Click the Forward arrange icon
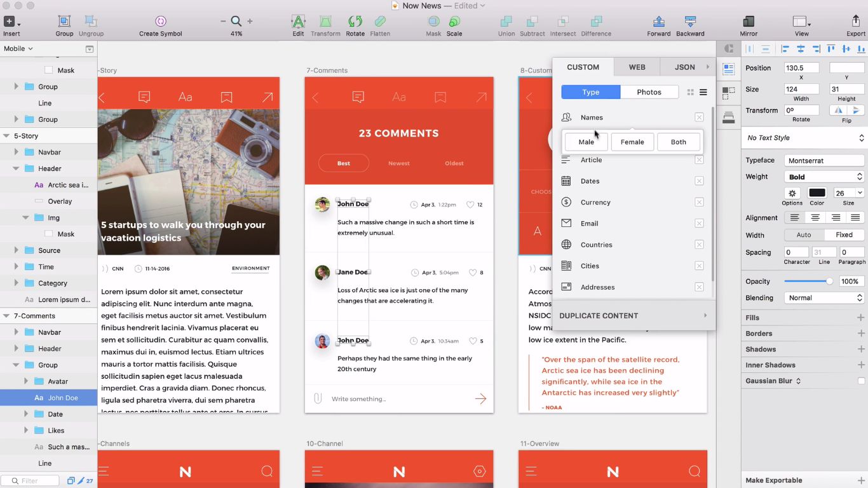868x488 pixels. (x=659, y=22)
